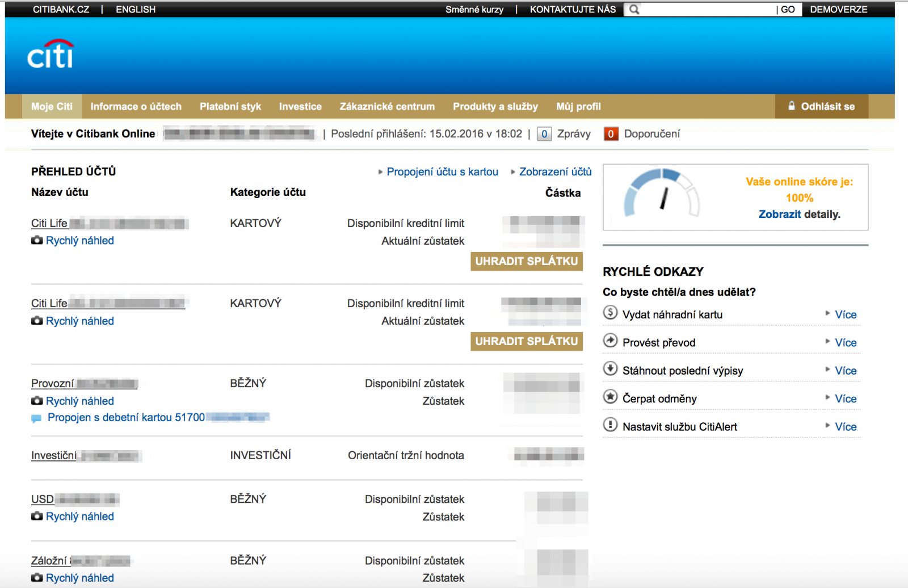Viewport: 908px width, 588px height.
Task: Click camera icon for second Citi Life account
Action: click(x=37, y=321)
